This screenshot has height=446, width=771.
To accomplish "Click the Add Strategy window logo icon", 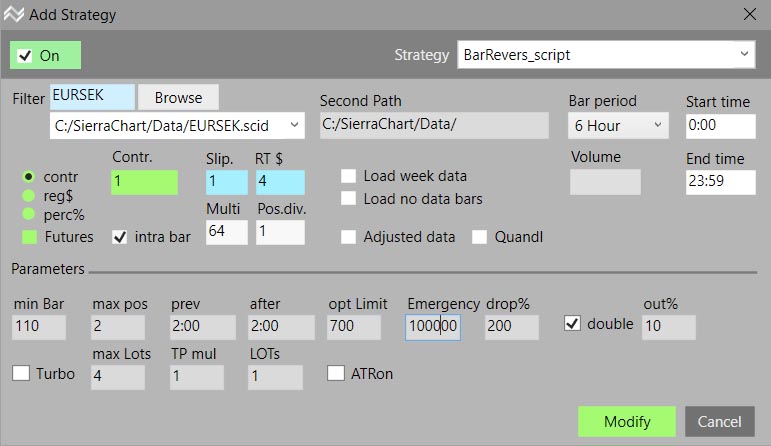I will pos(14,14).
